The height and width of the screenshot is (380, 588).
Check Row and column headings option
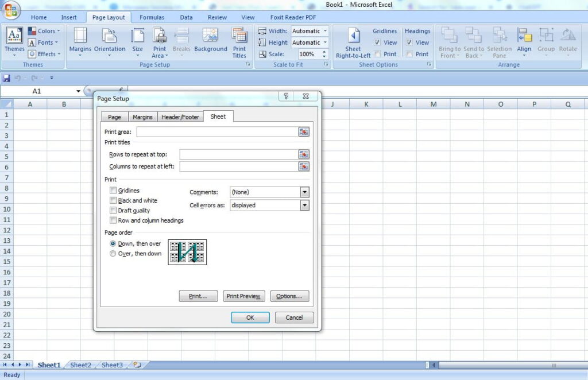pos(113,220)
